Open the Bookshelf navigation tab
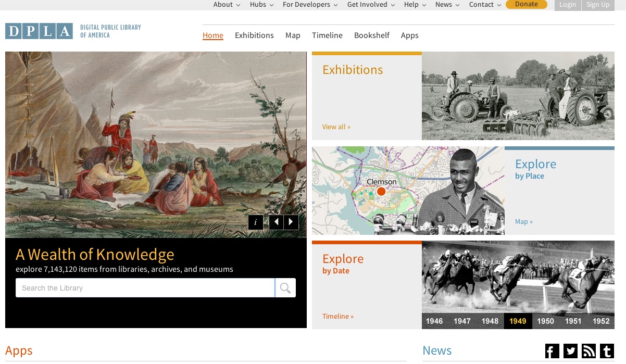 click(x=372, y=35)
